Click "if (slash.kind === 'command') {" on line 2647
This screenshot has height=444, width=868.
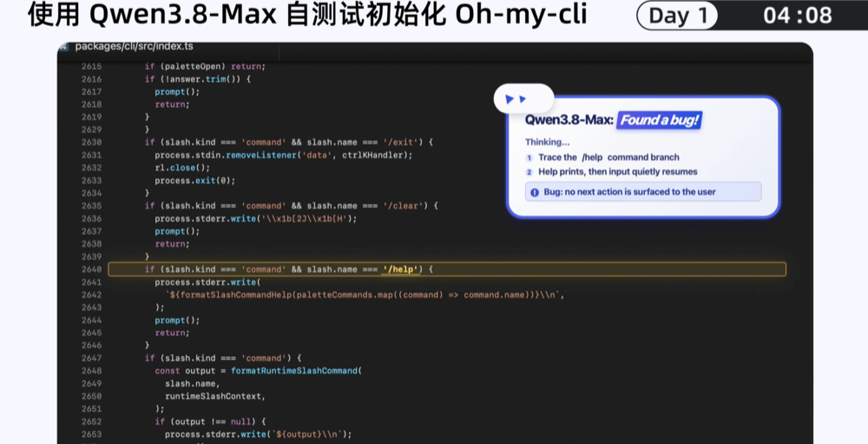click(x=223, y=358)
